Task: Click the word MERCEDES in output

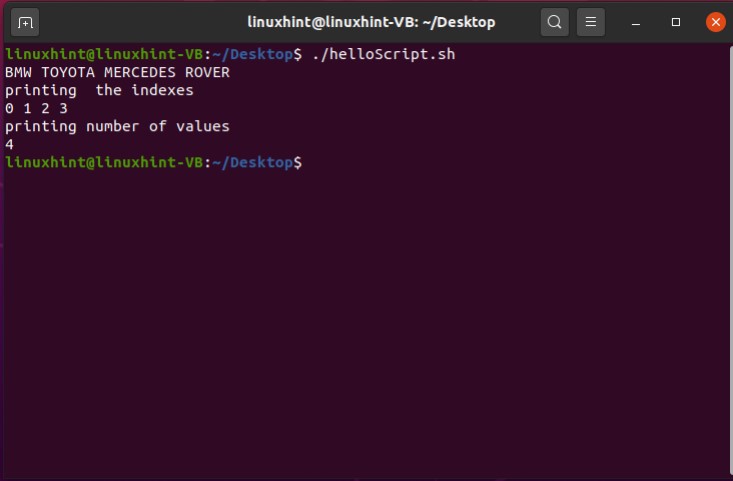Action: 139,72
